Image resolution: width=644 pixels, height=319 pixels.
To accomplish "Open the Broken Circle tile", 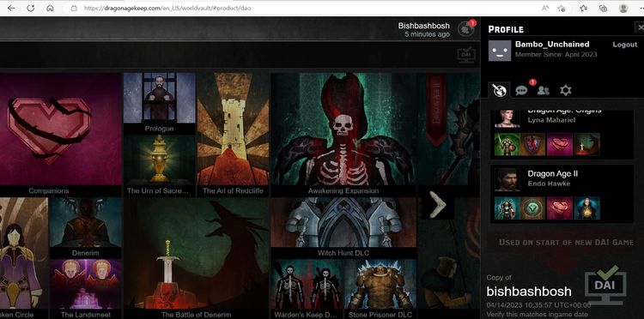I will (x=24, y=258).
